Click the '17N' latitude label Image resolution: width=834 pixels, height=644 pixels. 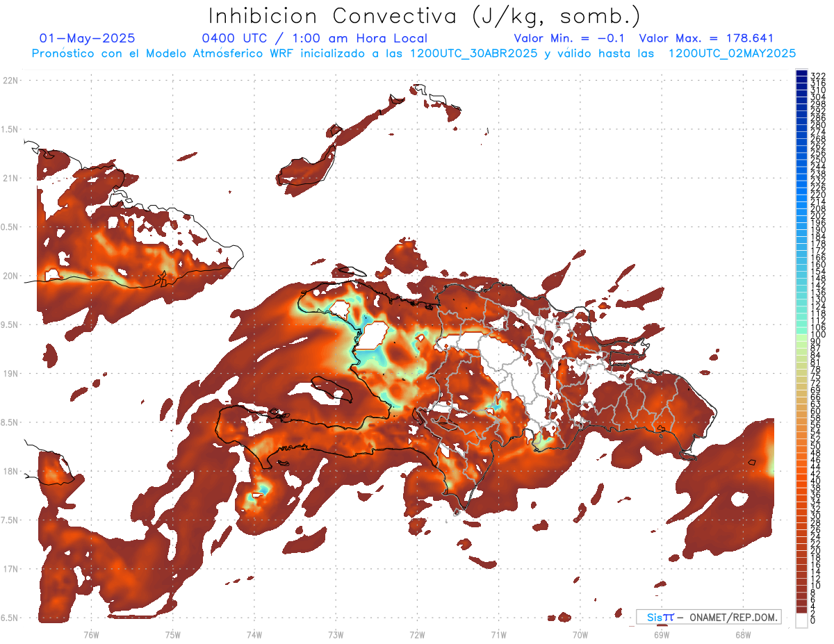pyautogui.click(x=11, y=569)
